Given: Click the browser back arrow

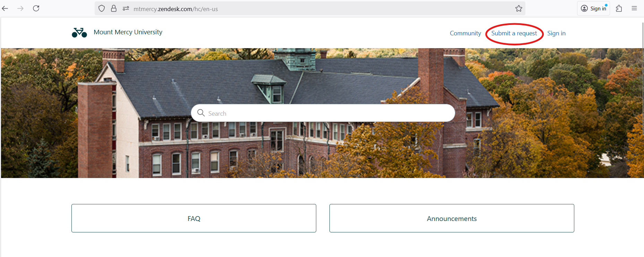Looking at the screenshot, I should [x=5, y=8].
